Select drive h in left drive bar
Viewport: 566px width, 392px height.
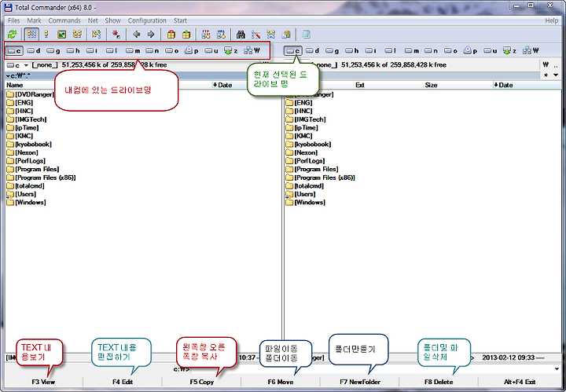pos(73,51)
